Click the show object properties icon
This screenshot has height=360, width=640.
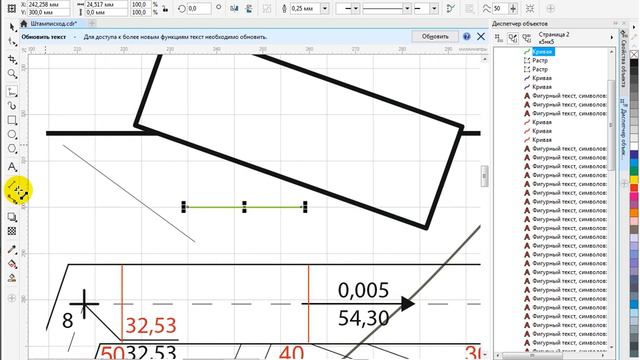point(499,38)
